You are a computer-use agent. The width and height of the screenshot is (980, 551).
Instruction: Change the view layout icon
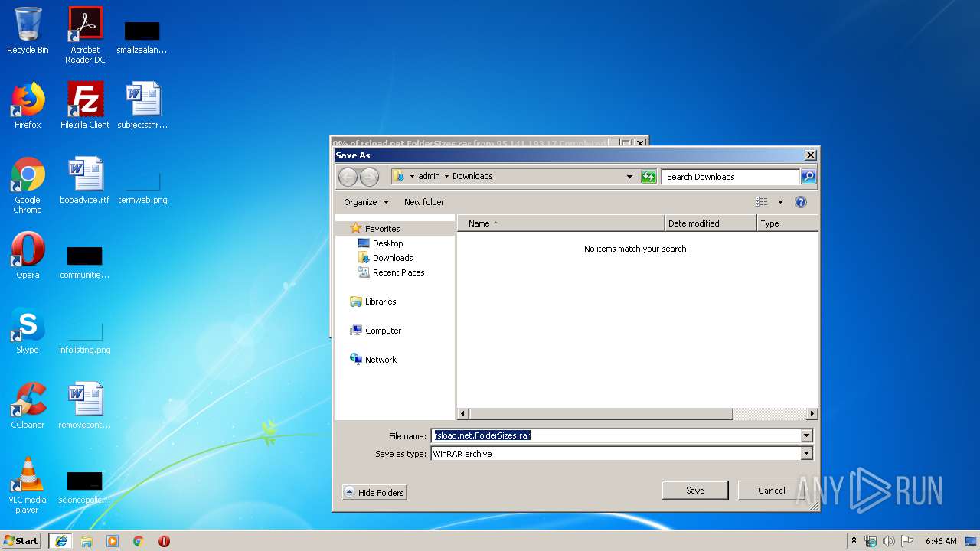pyautogui.click(x=761, y=202)
